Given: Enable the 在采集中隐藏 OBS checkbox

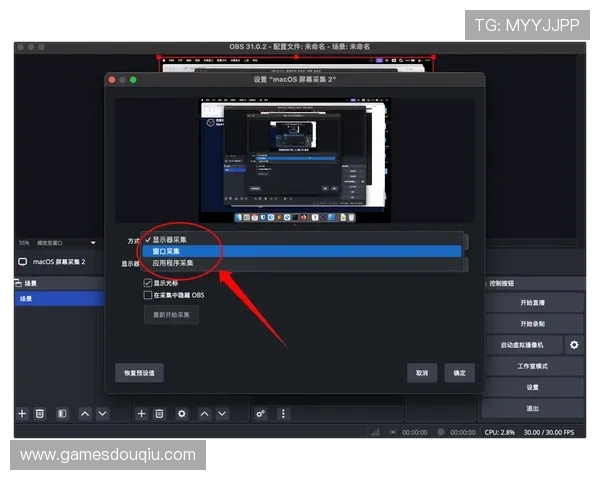Looking at the screenshot, I should tap(148, 295).
